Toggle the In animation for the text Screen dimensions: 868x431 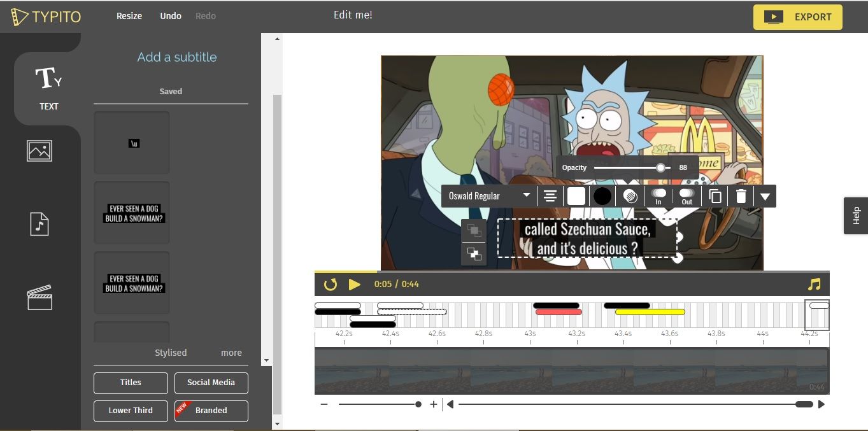click(x=658, y=196)
